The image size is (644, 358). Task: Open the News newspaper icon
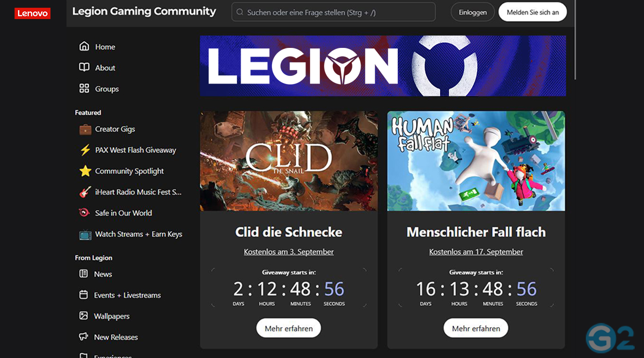pos(83,274)
